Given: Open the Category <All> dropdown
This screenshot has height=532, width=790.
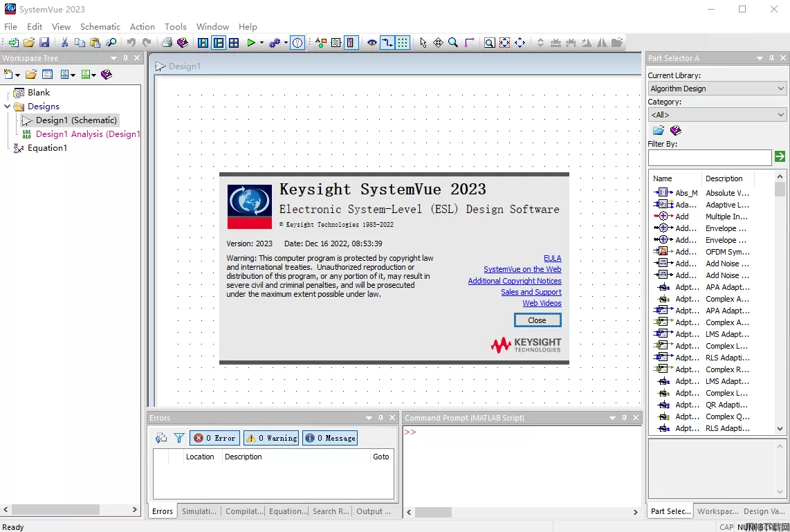Looking at the screenshot, I should coord(717,115).
